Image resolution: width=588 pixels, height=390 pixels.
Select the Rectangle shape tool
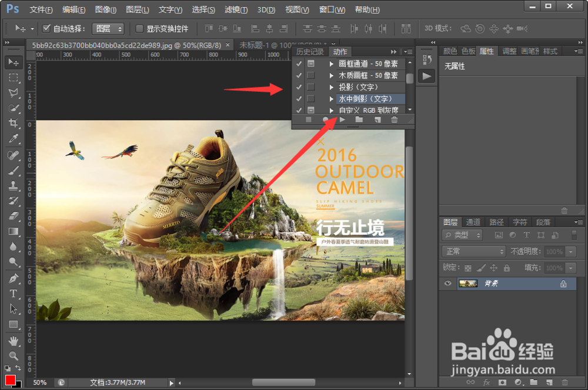14,324
